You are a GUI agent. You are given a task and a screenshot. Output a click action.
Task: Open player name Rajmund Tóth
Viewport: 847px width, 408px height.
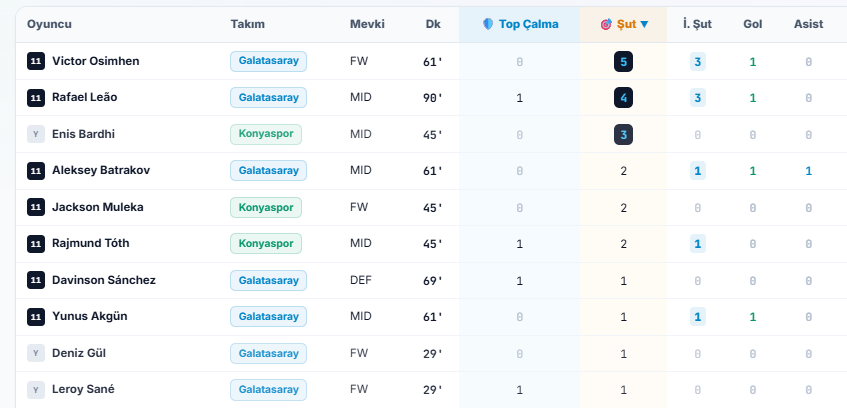coord(91,243)
